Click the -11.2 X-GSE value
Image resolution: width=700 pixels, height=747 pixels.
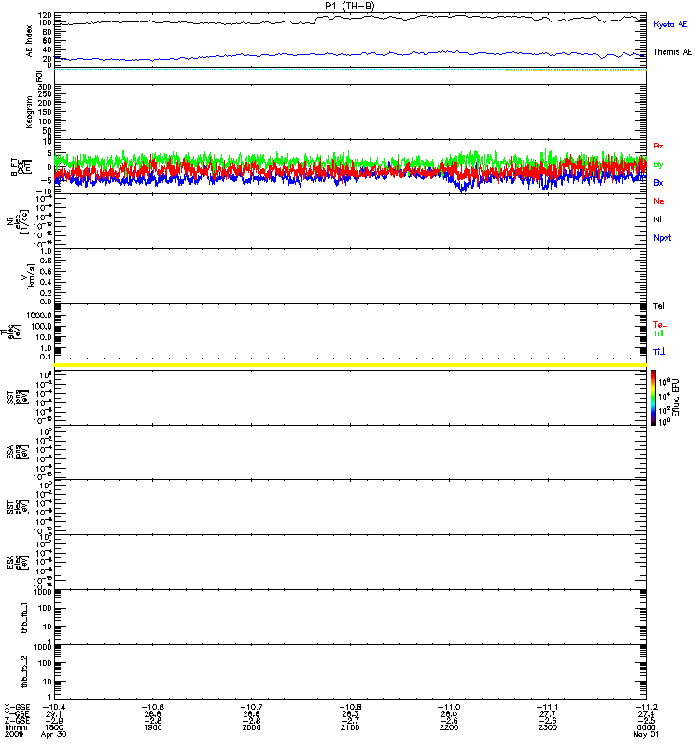coord(646,707)
